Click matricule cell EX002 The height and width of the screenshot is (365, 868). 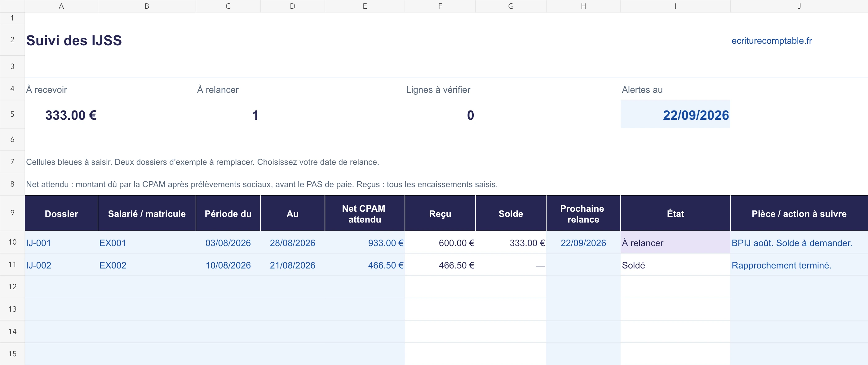coord(147,265)
